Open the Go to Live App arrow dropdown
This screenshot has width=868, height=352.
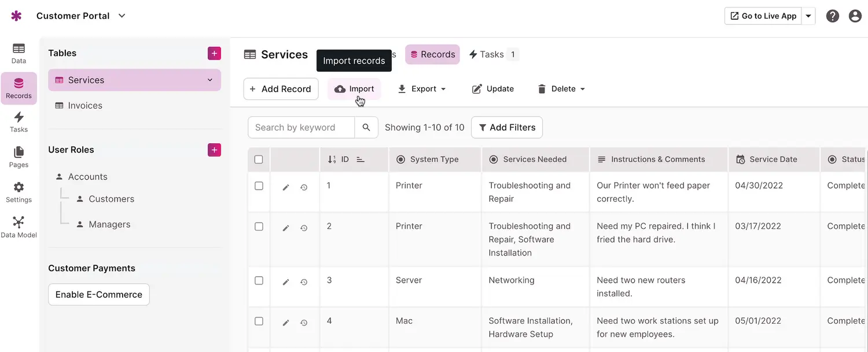pos(809,16)
